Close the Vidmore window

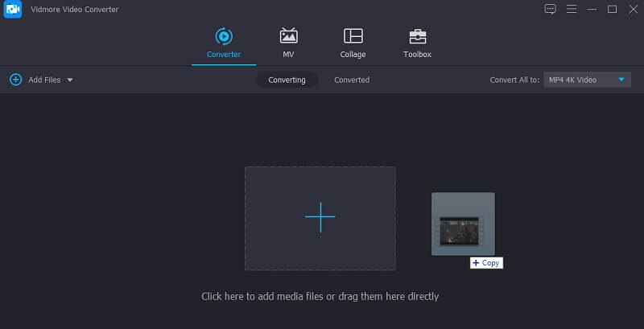point(633,9)
